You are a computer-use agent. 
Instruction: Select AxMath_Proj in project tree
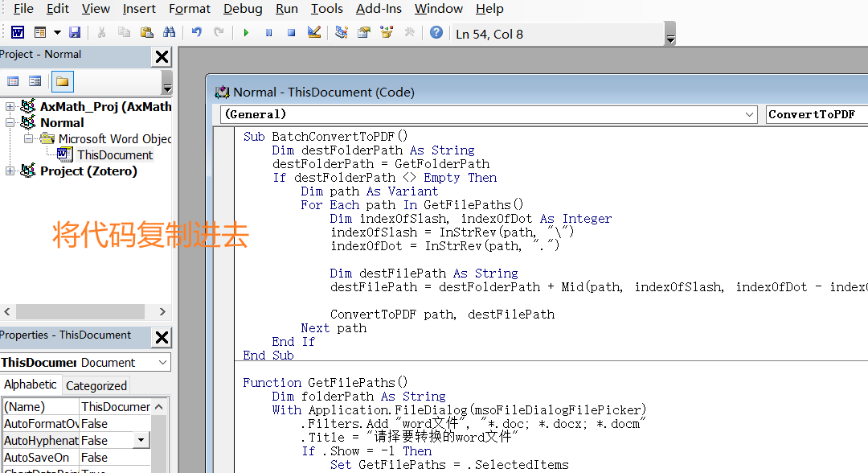click(105, 106)
